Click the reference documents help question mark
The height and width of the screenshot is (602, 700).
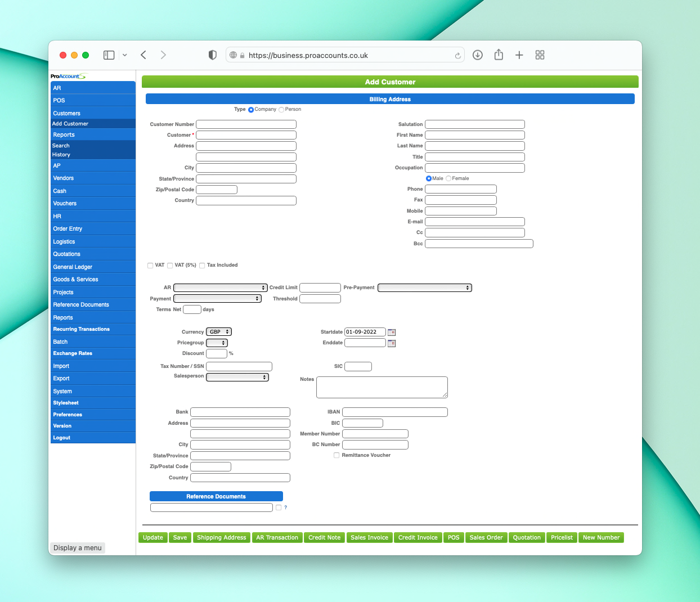[x=285, y=507]
